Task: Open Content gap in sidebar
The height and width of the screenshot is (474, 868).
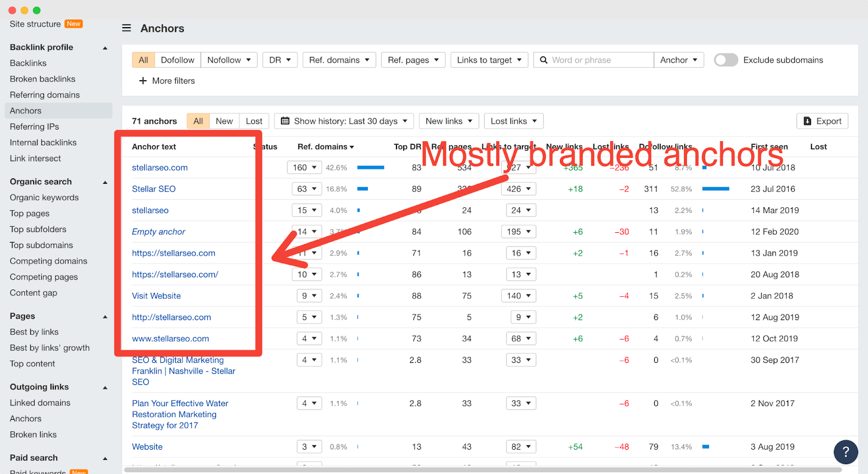Action: pos(33,293)
